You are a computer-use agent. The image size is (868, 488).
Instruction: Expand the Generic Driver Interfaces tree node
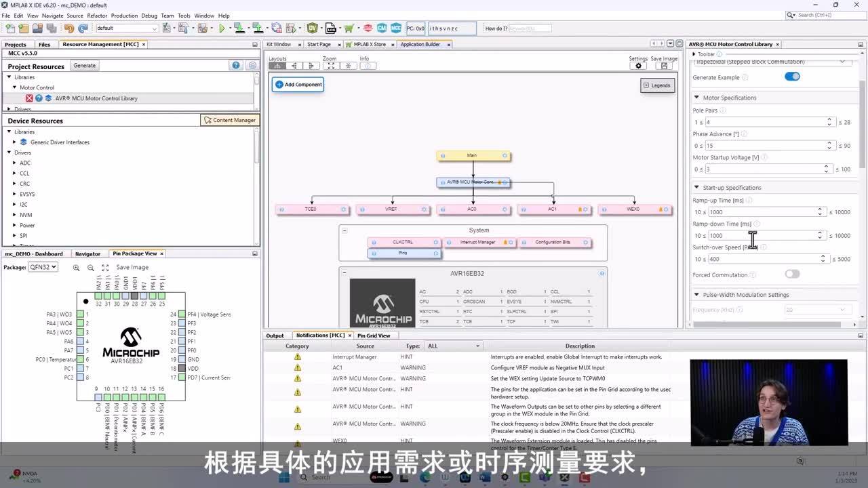pyautogui.click(x=14, y=142)
